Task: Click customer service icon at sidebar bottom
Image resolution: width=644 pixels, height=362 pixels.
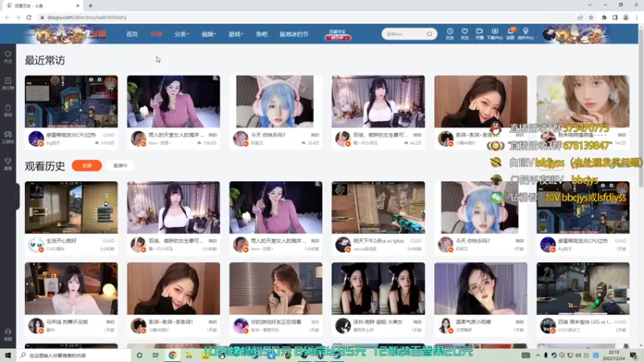Action: (x=8, y=335)
